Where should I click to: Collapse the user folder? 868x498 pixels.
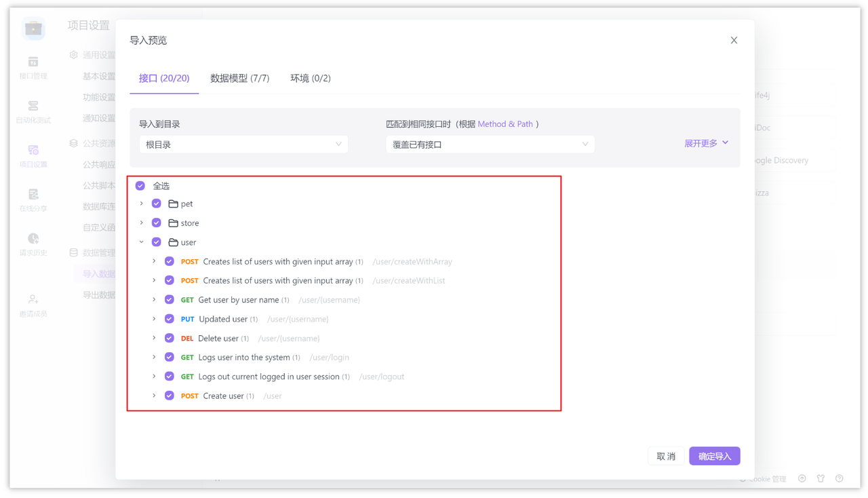click(x=141, y=242)
